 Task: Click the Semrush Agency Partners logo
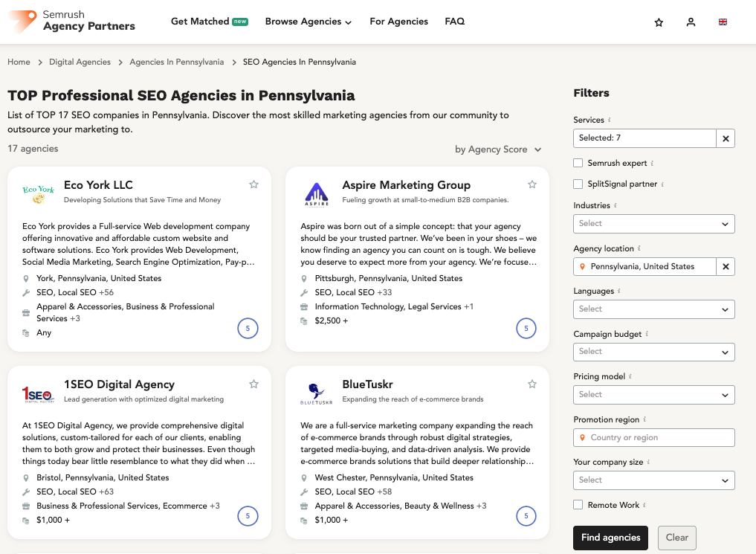[x=72, y=22]
